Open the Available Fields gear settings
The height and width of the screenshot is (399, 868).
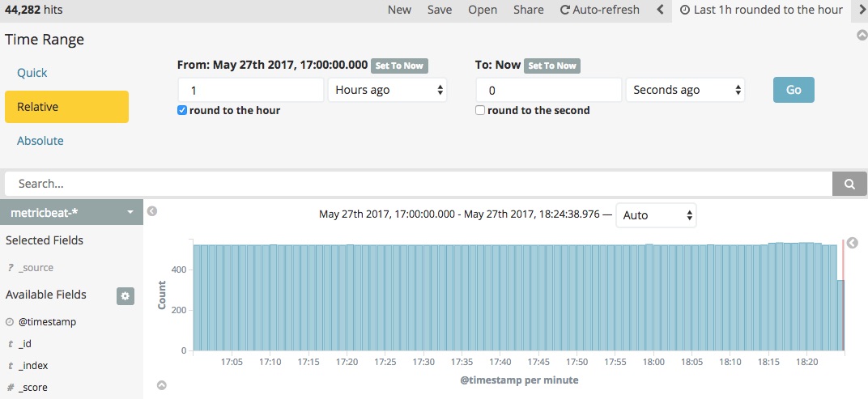(x=126, y=296)
